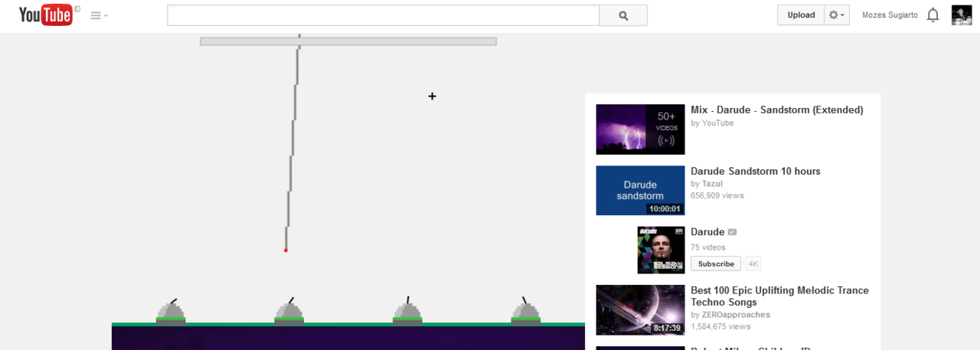Click the magnifier search button
Screen dimensions: 980x350
click(623, 15)
